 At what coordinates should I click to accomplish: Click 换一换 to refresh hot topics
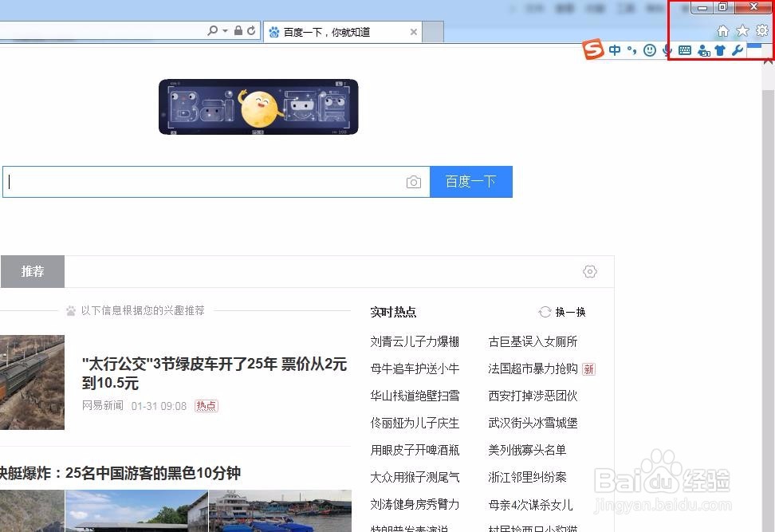pos(570,312)
